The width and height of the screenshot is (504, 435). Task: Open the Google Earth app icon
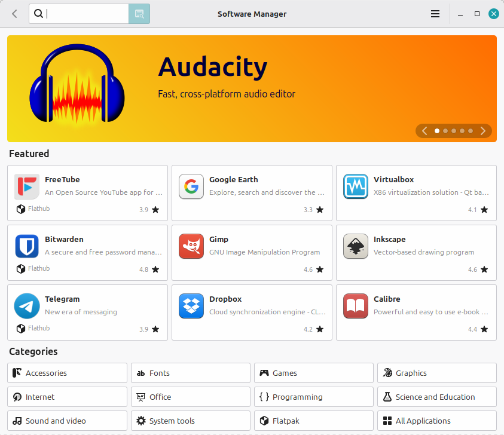pyautogui.click(x=191, y=186)
